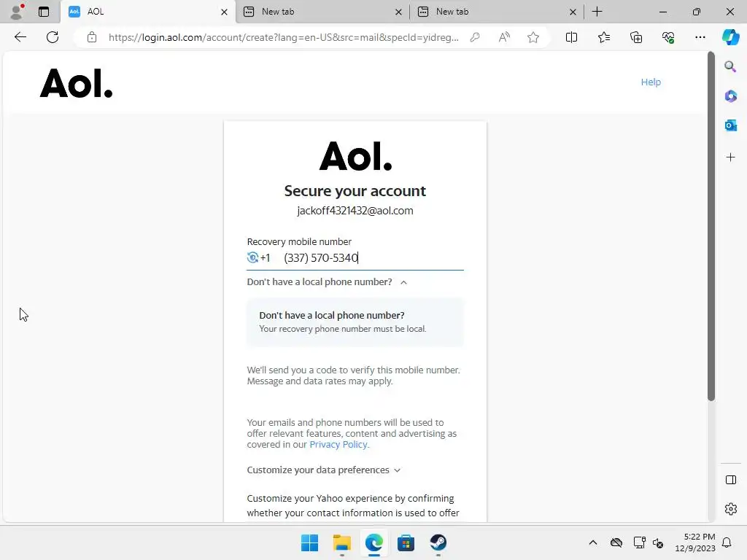Open saved passwords key icon in address bar
Image resolution: width=747 pixels, height=560 pixels.
(475, 37)
